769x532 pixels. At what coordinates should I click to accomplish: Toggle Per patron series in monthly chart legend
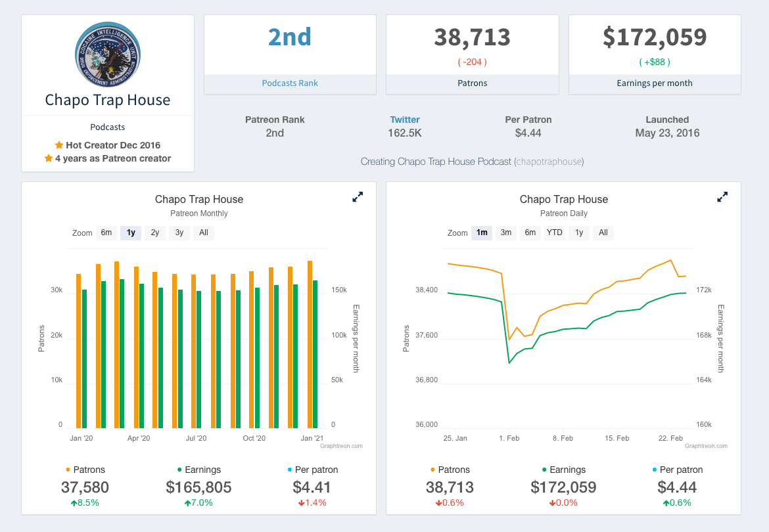pyautogui.click(x=313, y=470)
